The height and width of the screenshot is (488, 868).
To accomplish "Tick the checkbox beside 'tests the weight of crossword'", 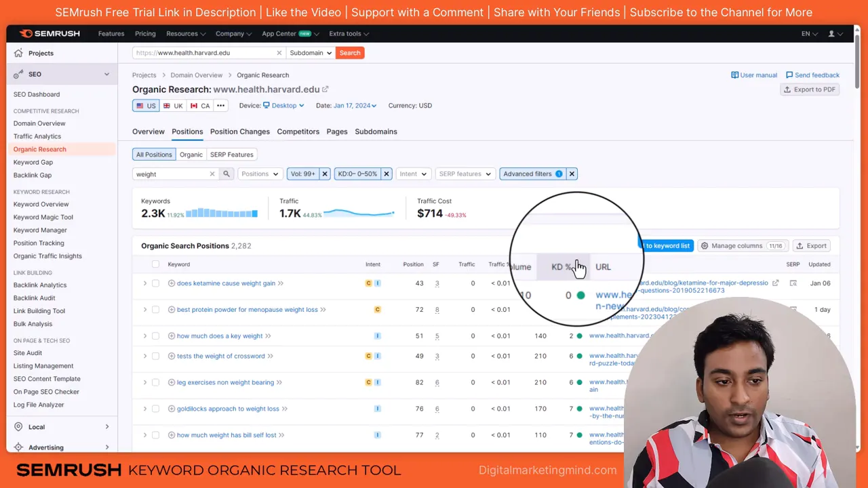I will click(x=155, y=356).
